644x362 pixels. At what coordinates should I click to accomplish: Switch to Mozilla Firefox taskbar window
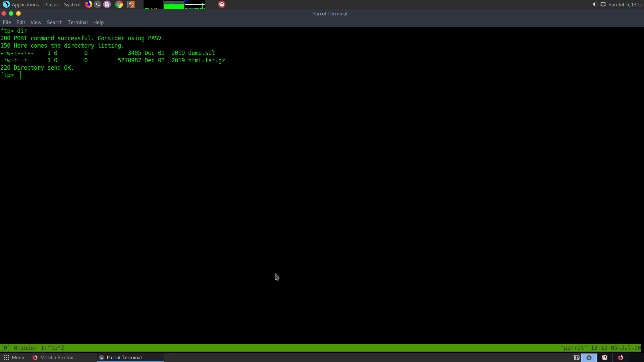(x=54, y=358)
